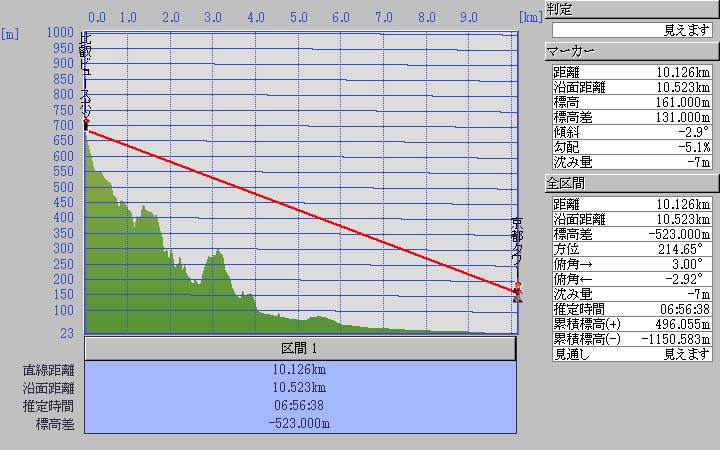Click the 0.0 distance axis tick label
This screenshot has height=450, width=720.
pos(96,17)
